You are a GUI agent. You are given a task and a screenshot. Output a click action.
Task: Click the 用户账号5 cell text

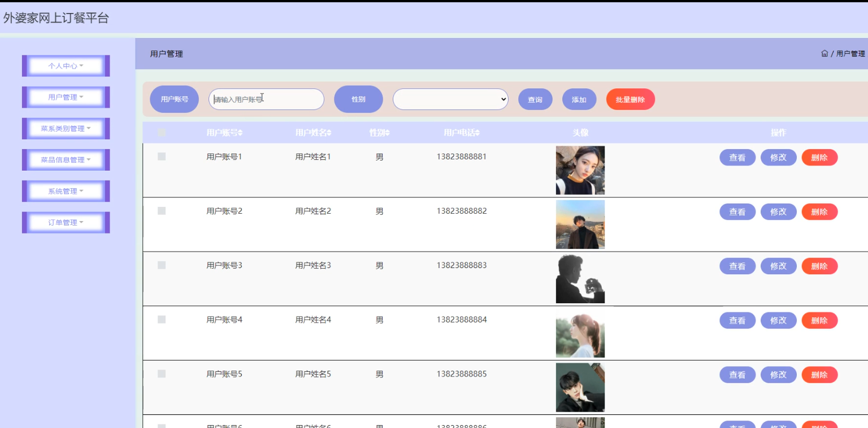[224, 374]
